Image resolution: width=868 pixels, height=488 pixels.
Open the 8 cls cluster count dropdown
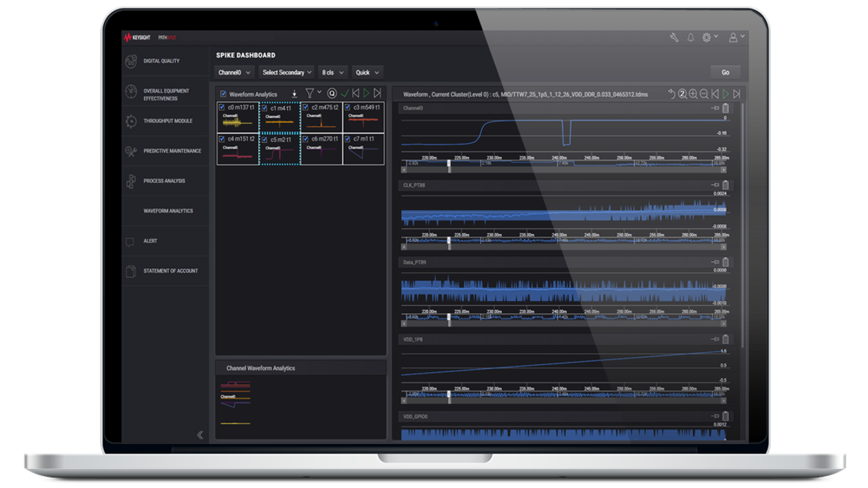(333, 73)
